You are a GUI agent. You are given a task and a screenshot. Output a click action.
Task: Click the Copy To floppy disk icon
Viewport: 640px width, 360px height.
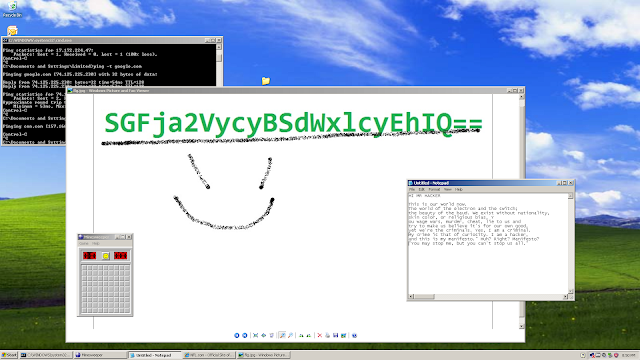point(336,336)
